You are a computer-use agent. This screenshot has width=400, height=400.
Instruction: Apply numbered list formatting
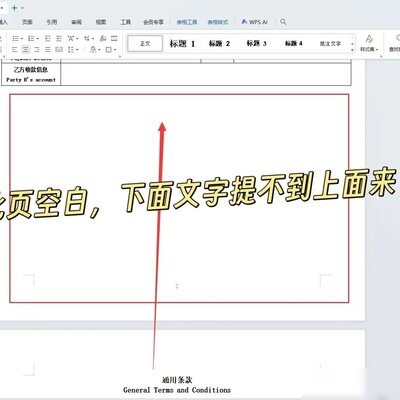pos(31,39)
